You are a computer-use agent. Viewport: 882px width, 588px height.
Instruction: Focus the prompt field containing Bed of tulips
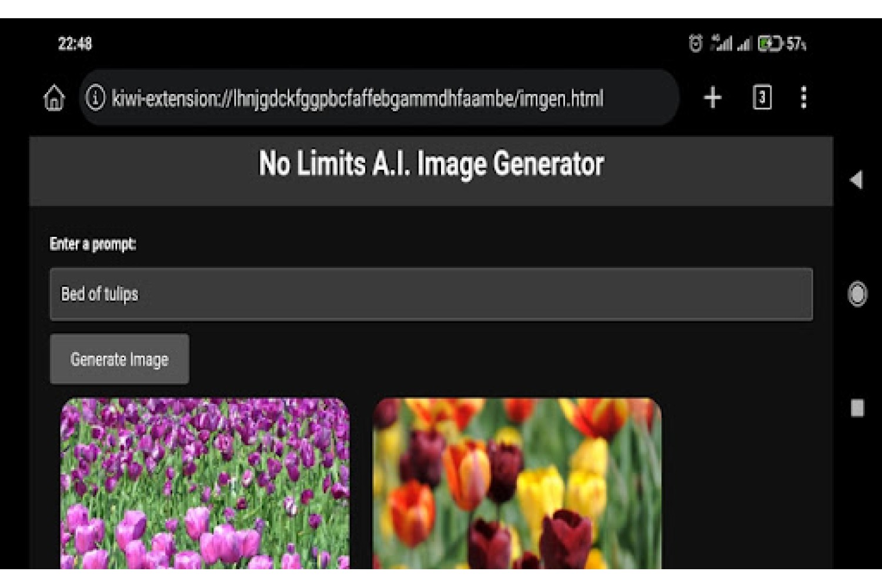431,294
